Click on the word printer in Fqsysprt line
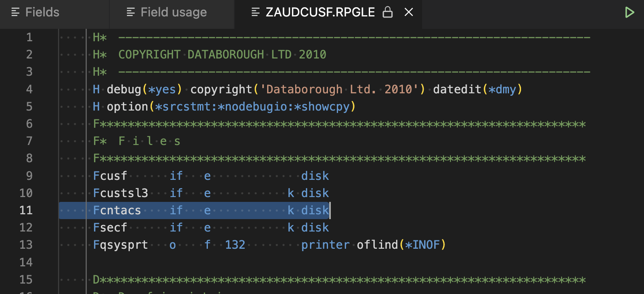Viewport: 644px width, 294px height. (325, 245)
